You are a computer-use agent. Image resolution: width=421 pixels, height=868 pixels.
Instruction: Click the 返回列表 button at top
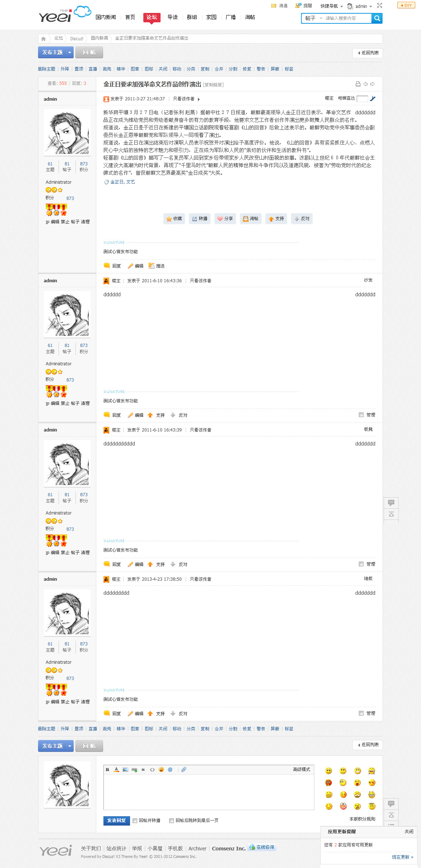(368, 53)
